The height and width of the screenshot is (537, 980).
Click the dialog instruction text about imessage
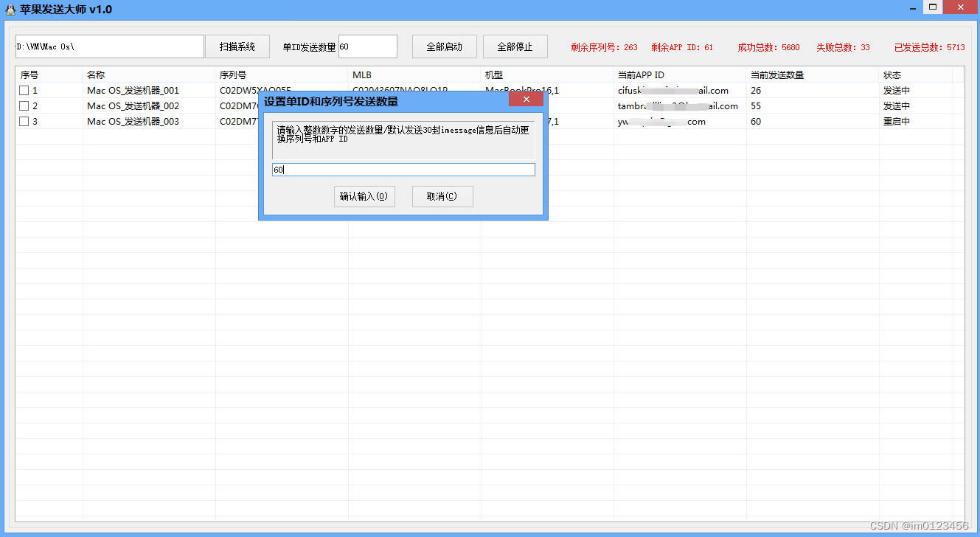403,134
